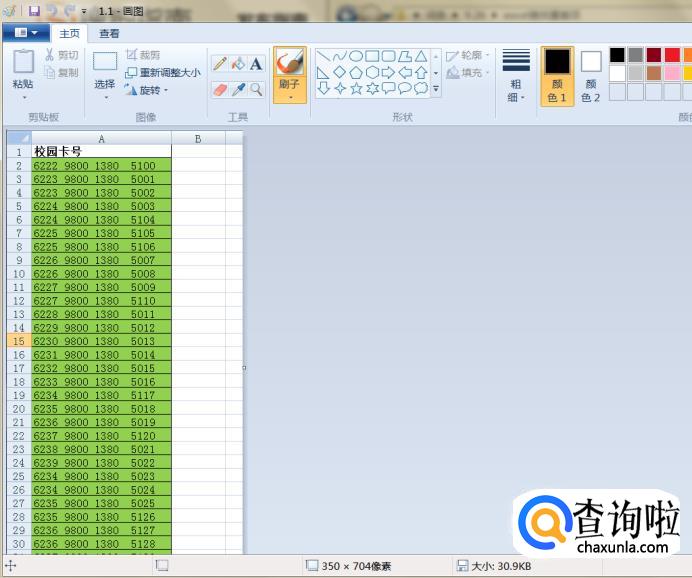Select the Magnifier tool
This screenshot has height=578, width=692.
click(256, 90)
